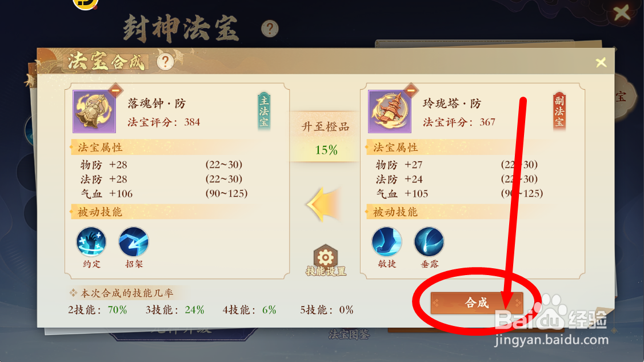Open 法宝图鉴 at the bottom

(349, 335)
